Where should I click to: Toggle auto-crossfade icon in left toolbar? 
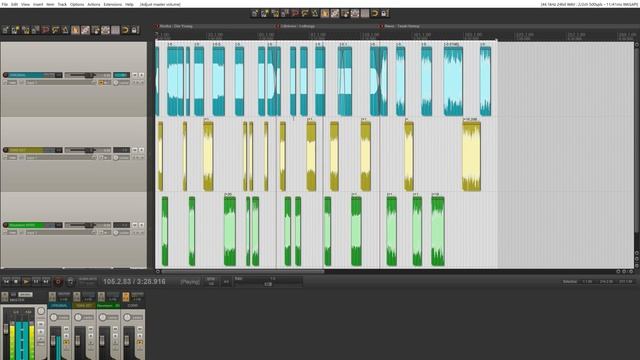[x=76, y=30]
